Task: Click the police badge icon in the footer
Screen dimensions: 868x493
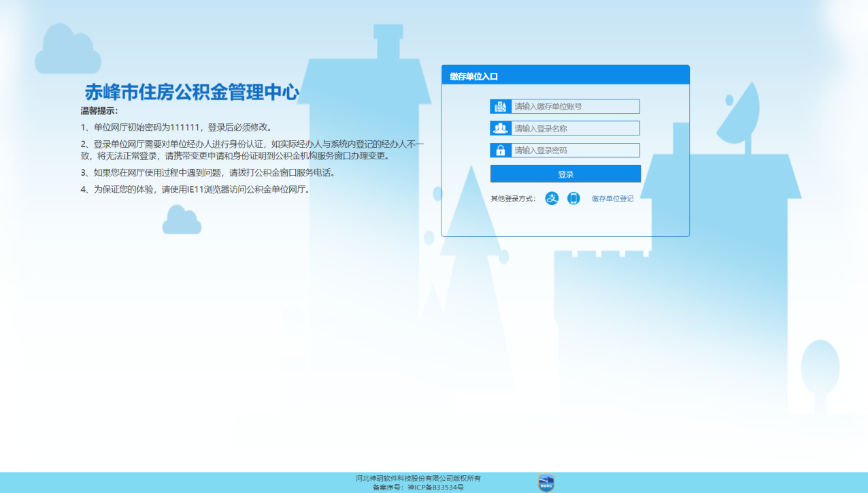Action: (546, 483)
